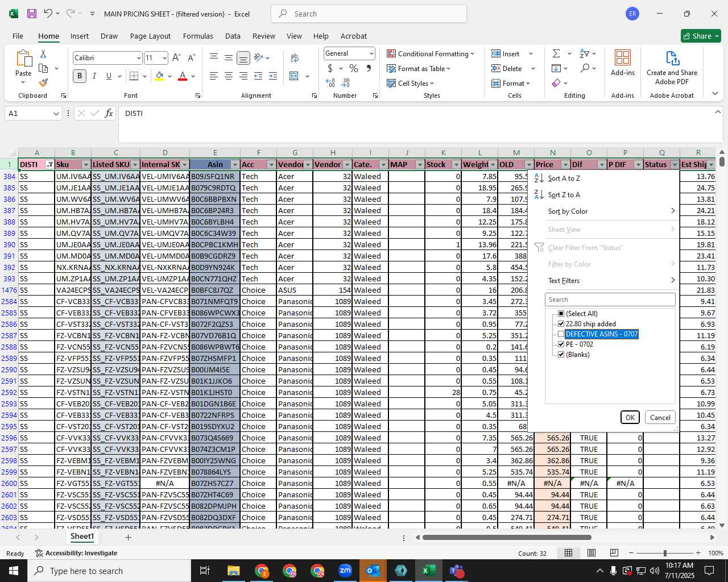Open the Add-ins button

pos(623,63)
